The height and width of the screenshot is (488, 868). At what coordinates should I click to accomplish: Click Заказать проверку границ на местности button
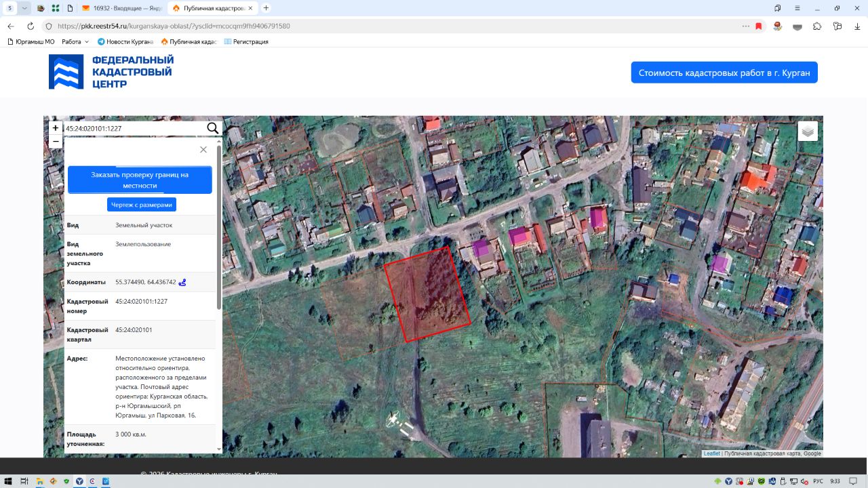point(140,180)
